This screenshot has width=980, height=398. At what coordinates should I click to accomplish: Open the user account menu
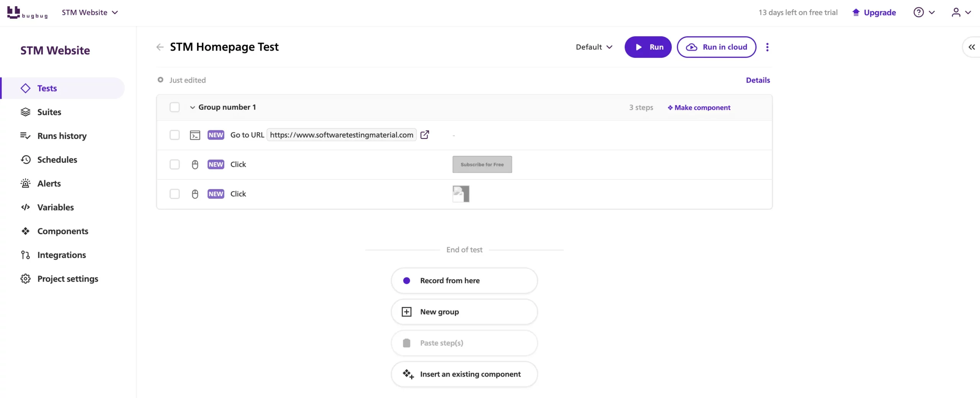click(x=961, y=12)
